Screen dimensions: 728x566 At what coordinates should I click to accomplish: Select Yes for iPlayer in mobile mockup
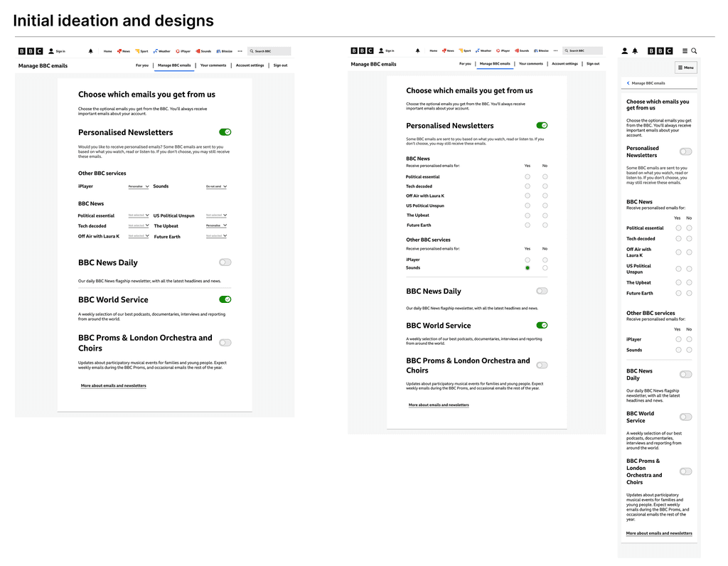pos(679,339)
